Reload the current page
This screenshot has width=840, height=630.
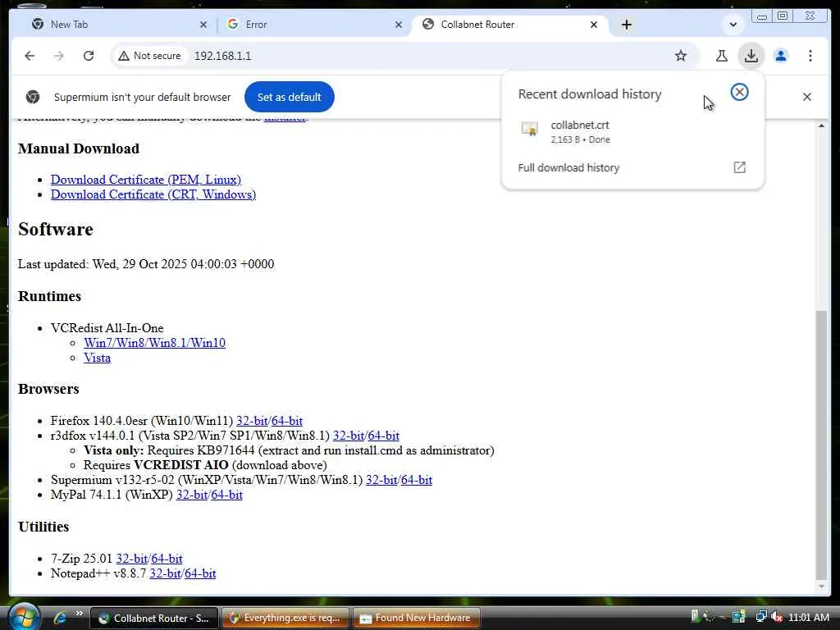pos(89,56)
